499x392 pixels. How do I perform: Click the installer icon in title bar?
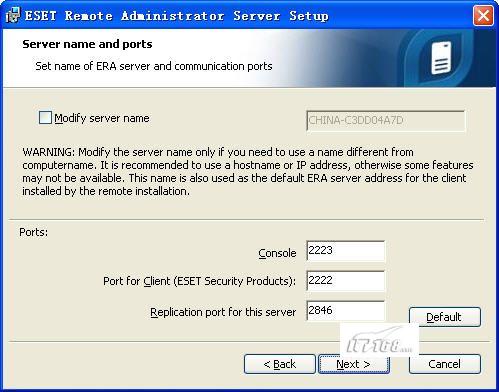point(13,15)
